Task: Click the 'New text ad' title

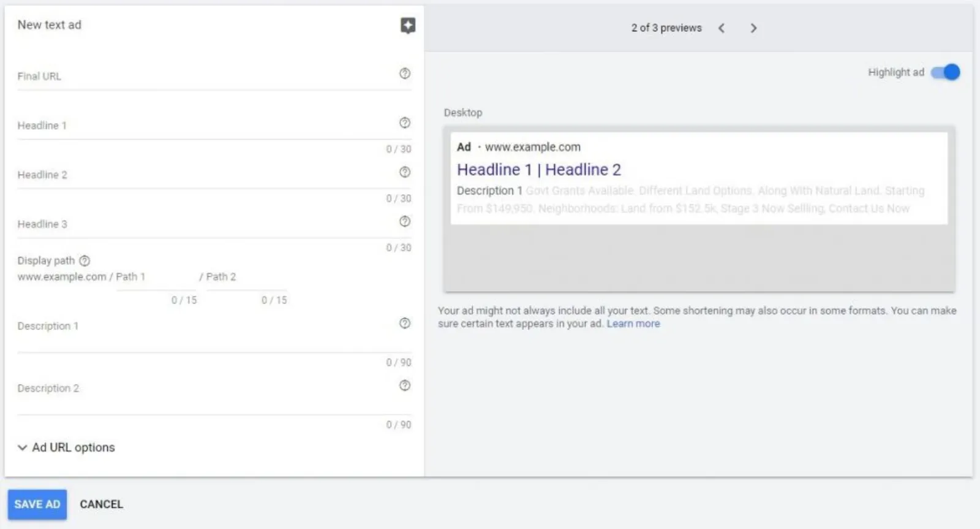Action: 50,25
